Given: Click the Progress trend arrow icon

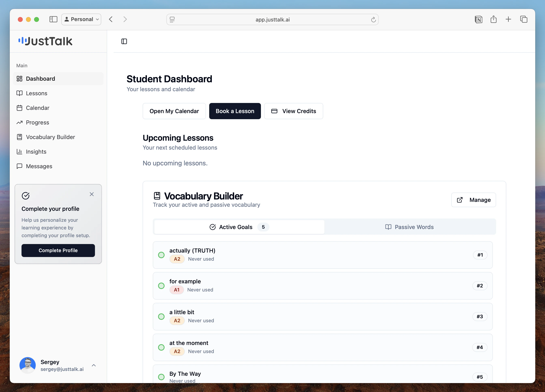Looking at the screenshot, I should (19, 122).
